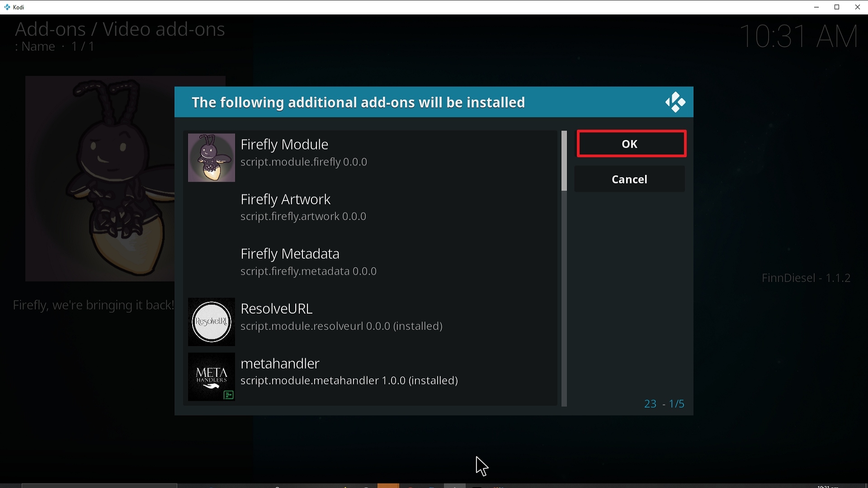Screen dimensions: 868x488
Task: Click the 23 - 1/5 page counter
Action: (664, 404)
